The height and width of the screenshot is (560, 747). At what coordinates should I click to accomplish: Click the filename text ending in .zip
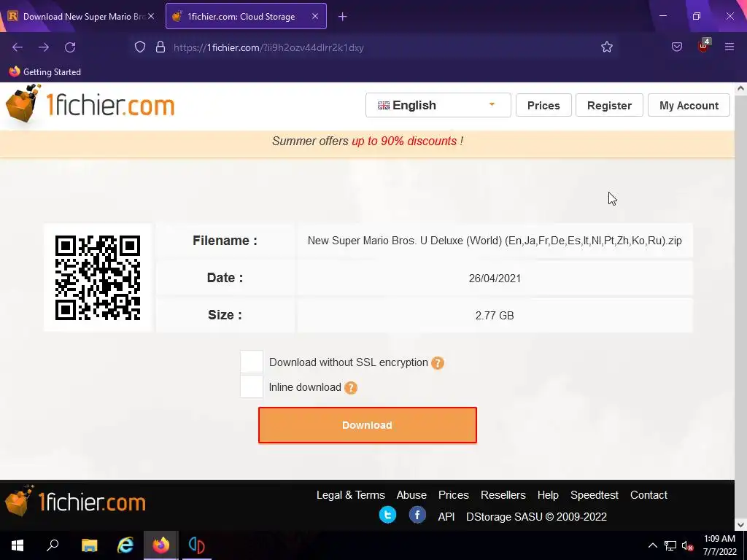tap(495, 241)
